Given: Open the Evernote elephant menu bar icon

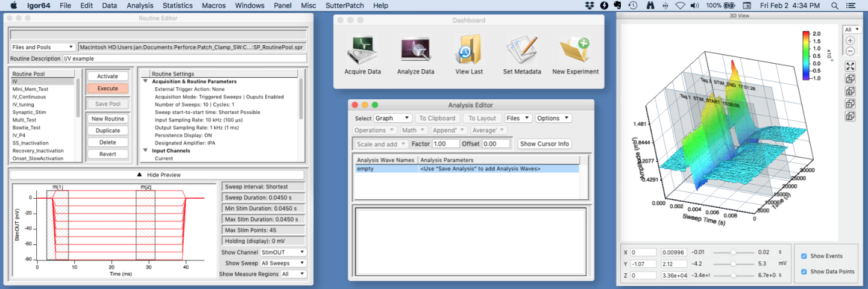Looking at the screenshot, I should 618,5.
